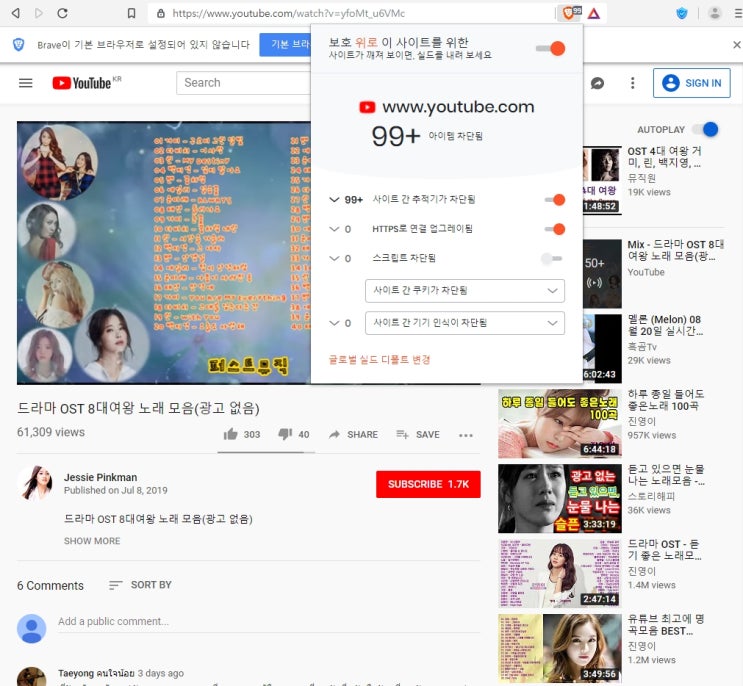This screenshot has height=686, width=743.
Task: Click the 'Published on Jul 8, 2019' text
Action: pyautogui.click(x=116, y=490)
